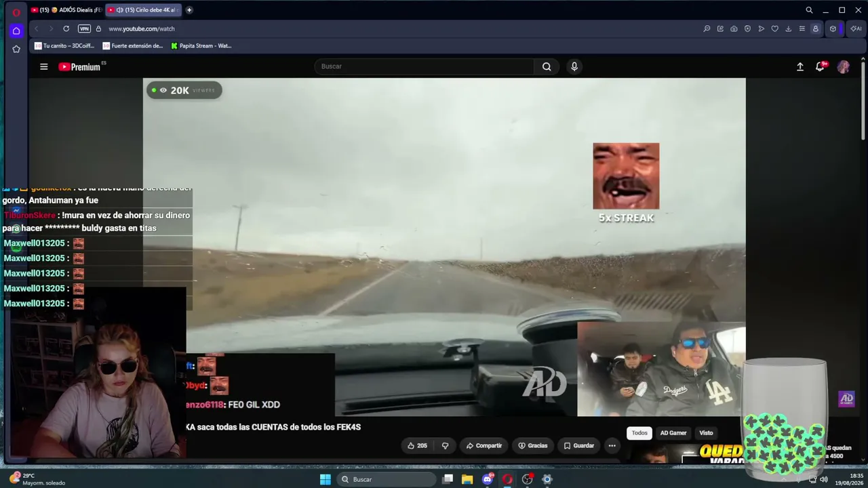Open the find-in-page zoom icon in toolbar
The width and height of the screenshot is (868, 488).
(707, 28)
